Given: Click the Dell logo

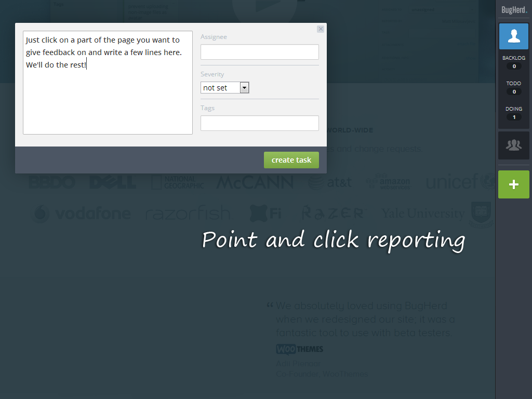Looking at the screenshot, I should click(x=113, y=182).
